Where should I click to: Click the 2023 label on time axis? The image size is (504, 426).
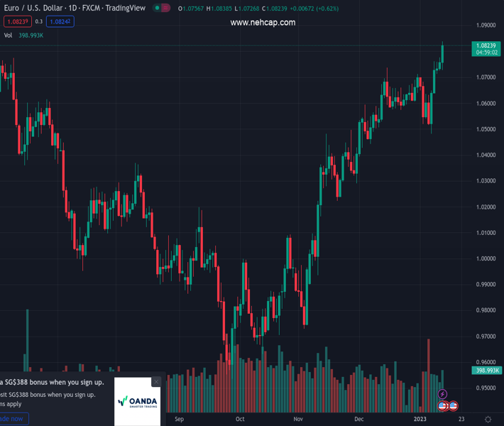[422, 419]
